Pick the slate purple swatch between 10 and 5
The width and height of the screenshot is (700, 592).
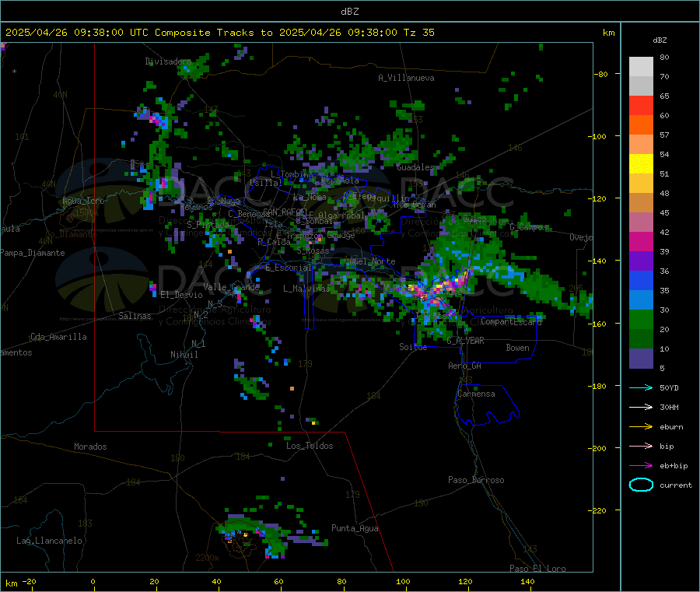pyautogui.click(x=641, y=359)
